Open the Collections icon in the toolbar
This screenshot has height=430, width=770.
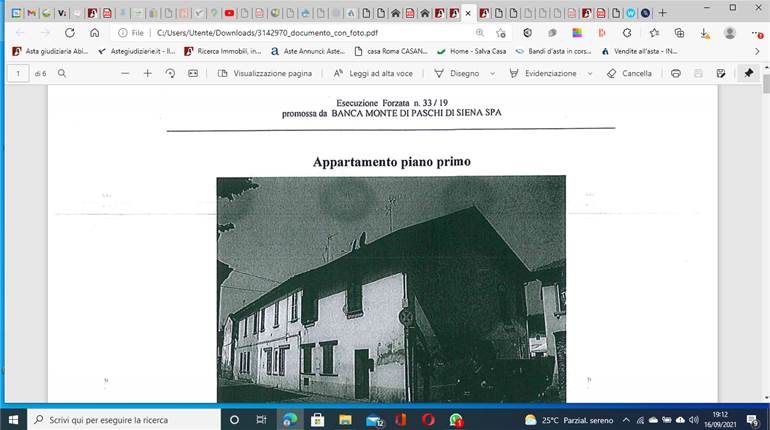[679, 33]
